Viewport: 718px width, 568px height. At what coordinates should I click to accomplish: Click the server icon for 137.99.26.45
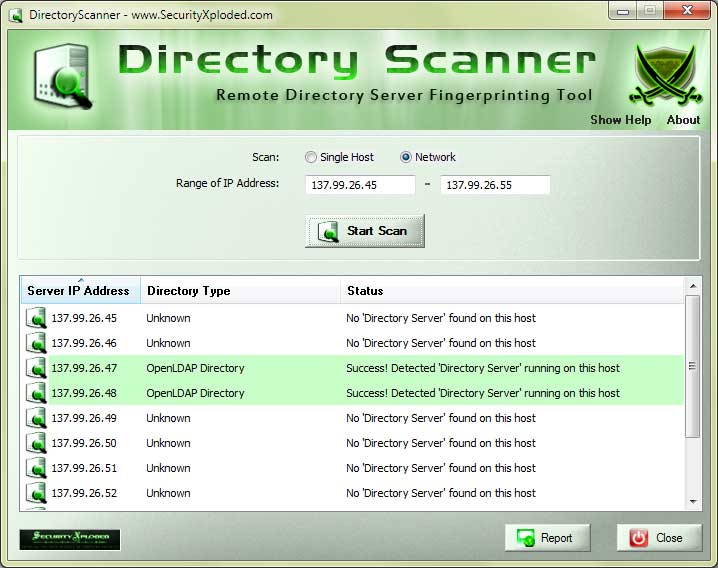point(36,318)
